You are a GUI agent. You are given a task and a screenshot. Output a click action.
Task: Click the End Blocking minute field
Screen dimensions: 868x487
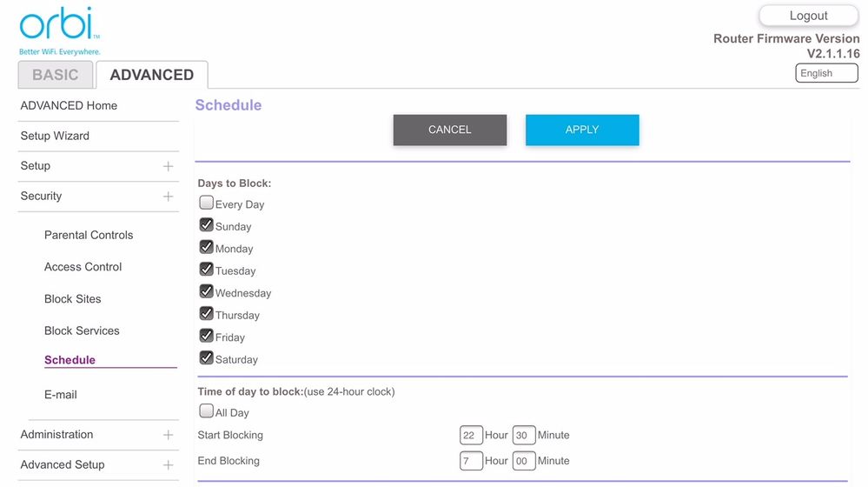coord(523,461)
